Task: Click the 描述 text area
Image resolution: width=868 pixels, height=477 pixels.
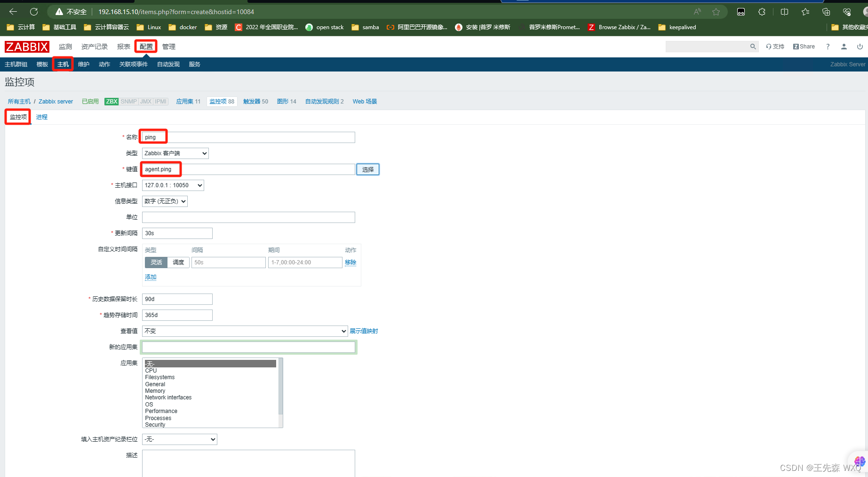Action: (x=248, y=463)
